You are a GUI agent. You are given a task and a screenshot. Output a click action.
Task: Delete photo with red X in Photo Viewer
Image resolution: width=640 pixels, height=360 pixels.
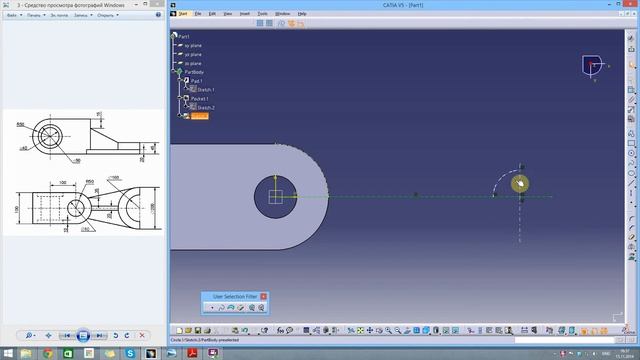[x=142, y=336]
